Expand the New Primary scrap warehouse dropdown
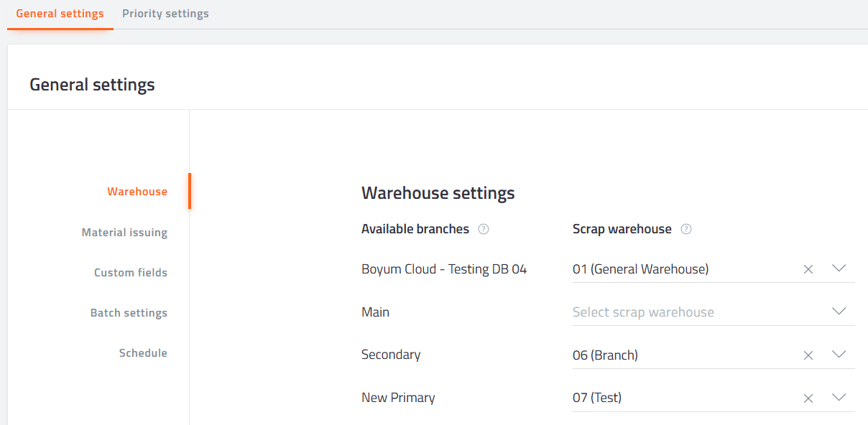The image size is (868, 425). (839, 398)
